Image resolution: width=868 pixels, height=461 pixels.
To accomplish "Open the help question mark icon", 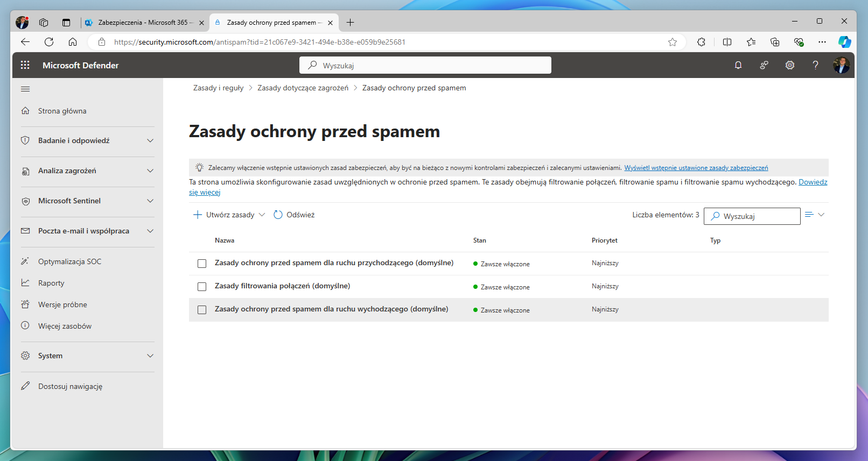I will (815, 65).
